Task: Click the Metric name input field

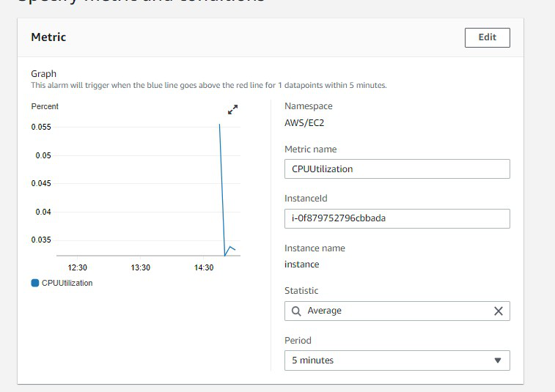Action: [x=397, y=169]
